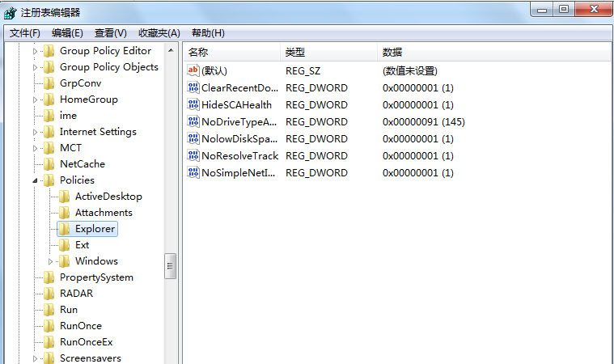Select the Policies folder icon
614x364 pixels.
(x=49, y=180)
